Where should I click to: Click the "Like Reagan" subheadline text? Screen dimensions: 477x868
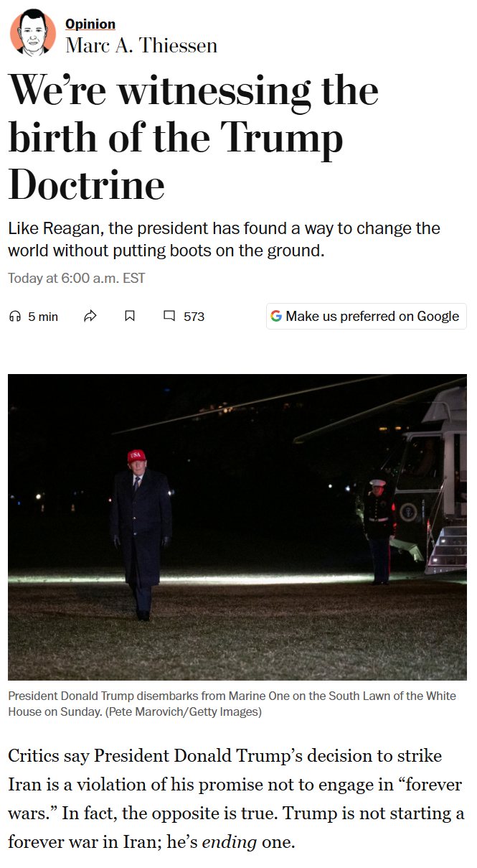pos(224,240)
